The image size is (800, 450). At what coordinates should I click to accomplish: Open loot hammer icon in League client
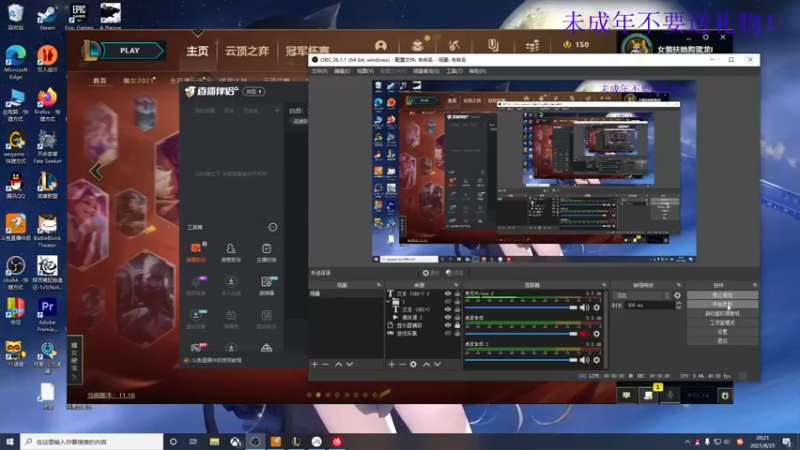(x=454, y=46)
